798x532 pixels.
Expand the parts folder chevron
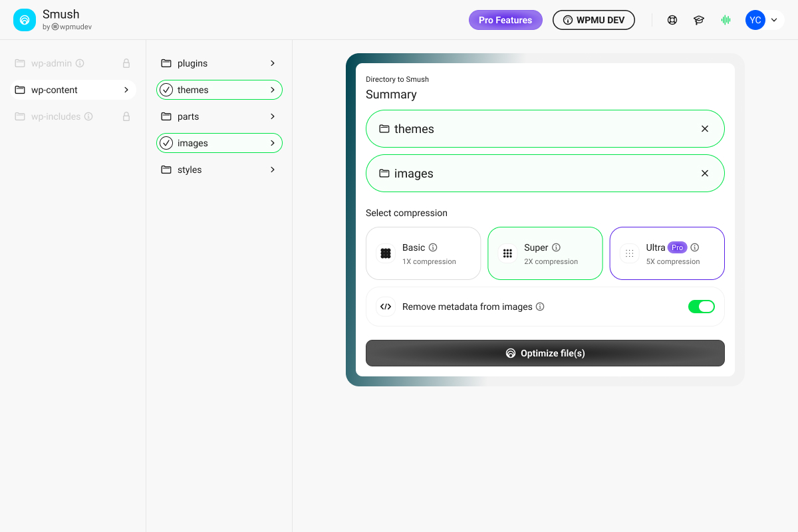(x=273, y=116)
